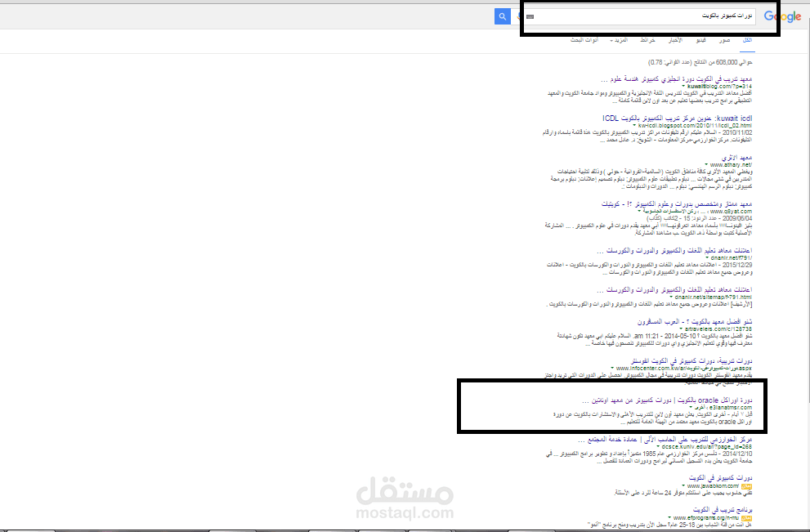Expand arrow beside www.athary.net URL
Screen dimensions: 810x532
point(706,165)
